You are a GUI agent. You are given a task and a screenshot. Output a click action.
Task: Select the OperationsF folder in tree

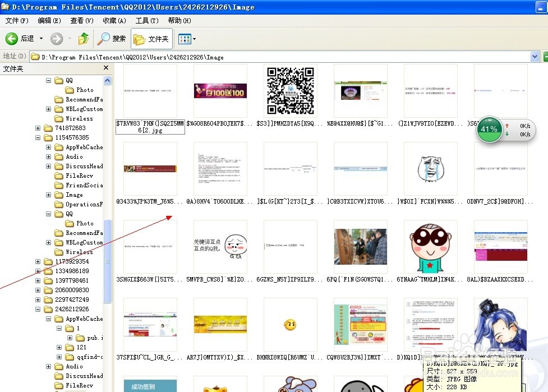tap(84, 204)
